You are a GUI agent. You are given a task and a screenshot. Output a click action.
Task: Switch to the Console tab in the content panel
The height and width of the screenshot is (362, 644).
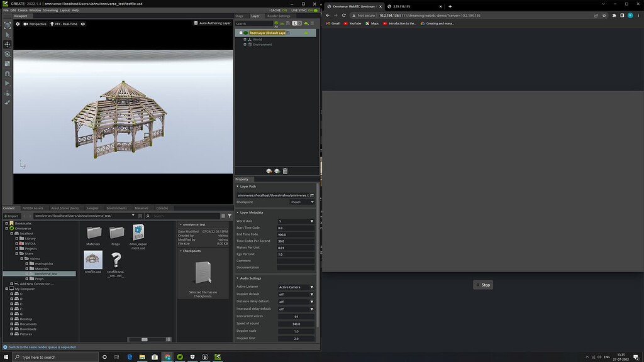pos(162,208)
